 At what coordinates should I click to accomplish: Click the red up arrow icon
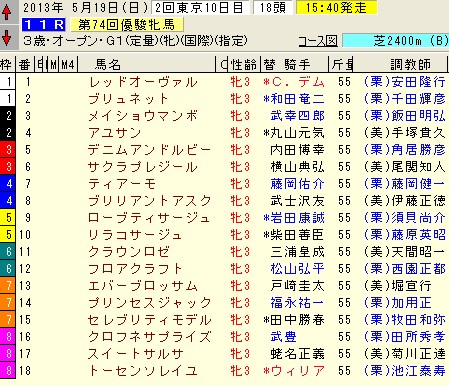6,12
